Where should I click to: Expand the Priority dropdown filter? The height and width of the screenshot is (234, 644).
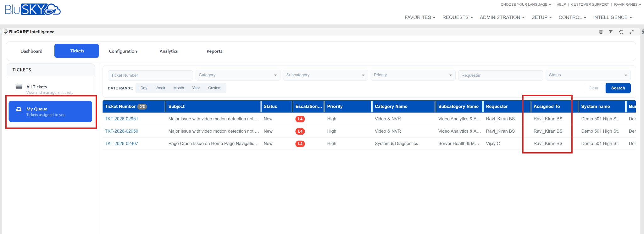click(413, 75)
